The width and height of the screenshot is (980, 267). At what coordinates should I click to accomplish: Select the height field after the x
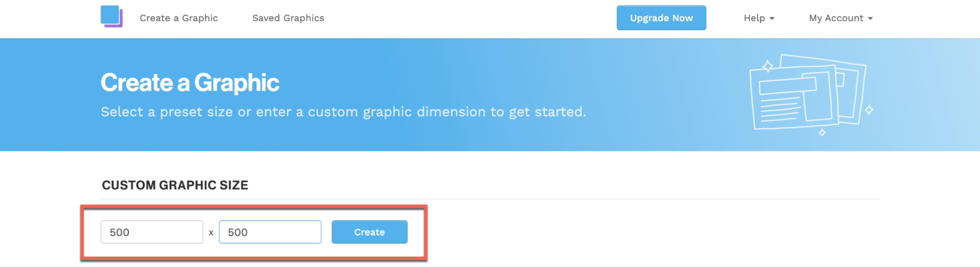[270, 232]
